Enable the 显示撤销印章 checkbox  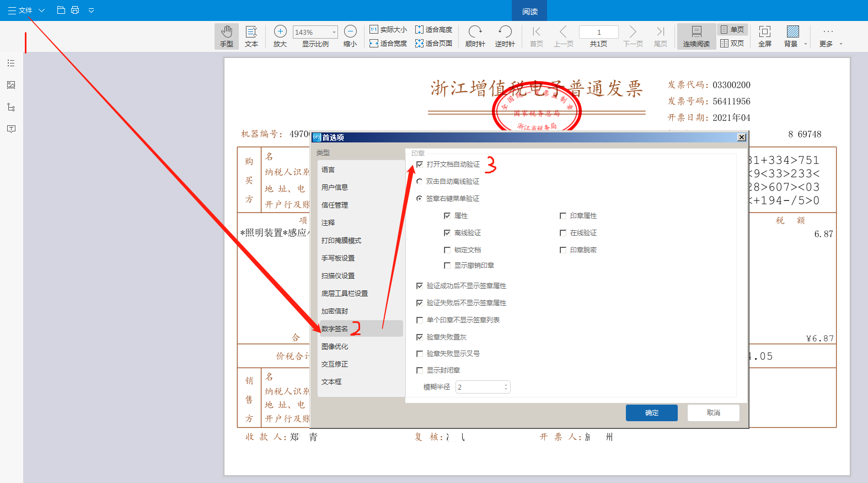(x=447, y=266)
